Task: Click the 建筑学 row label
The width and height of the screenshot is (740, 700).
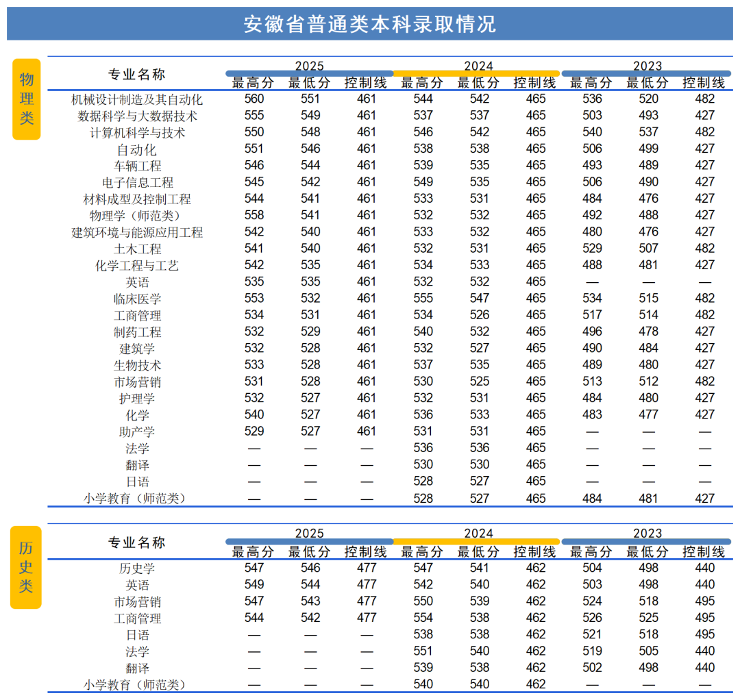Action: (137, 349)
